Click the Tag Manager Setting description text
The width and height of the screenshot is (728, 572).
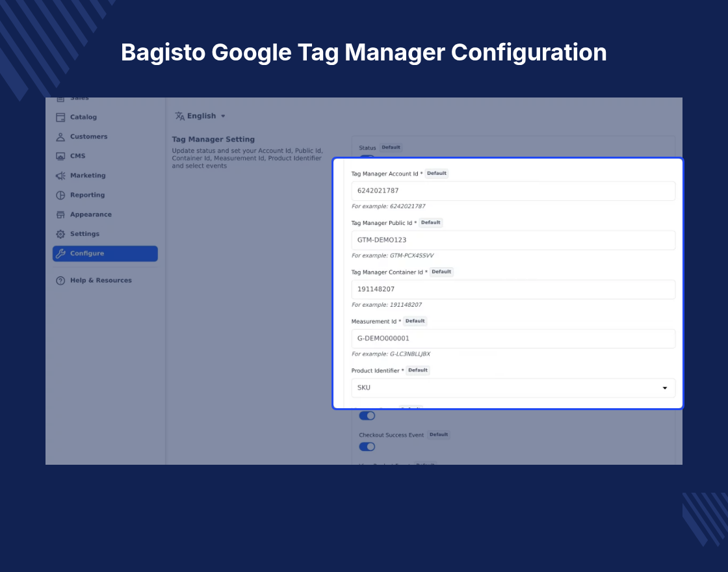[248, 159]
